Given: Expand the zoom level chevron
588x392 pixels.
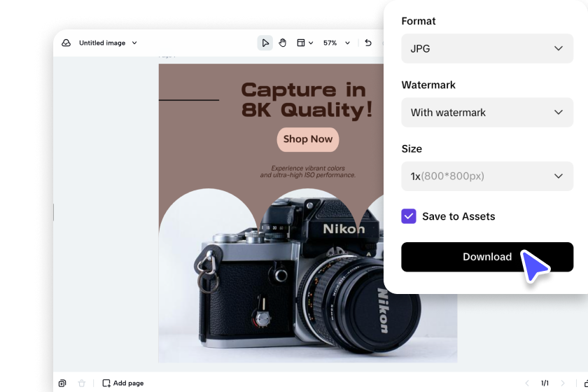Looking at the screenshot, I should (x=348, y=43).
